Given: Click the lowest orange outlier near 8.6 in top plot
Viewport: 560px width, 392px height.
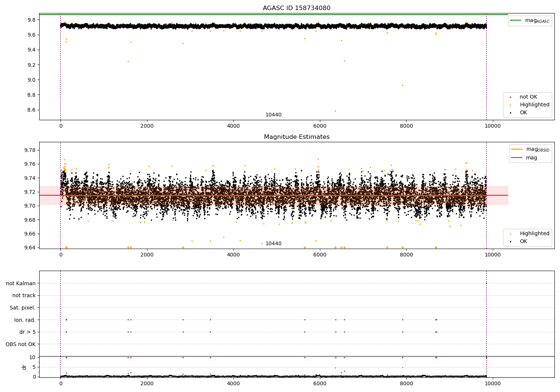Looking at the screenshot, I should point(335,111).
